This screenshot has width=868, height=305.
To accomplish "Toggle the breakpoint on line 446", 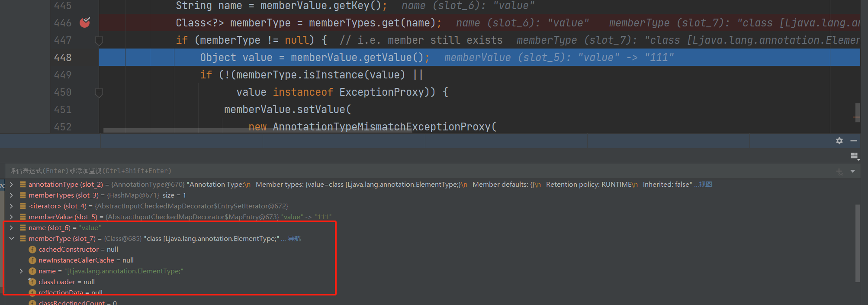I will [x=85, y=23].
